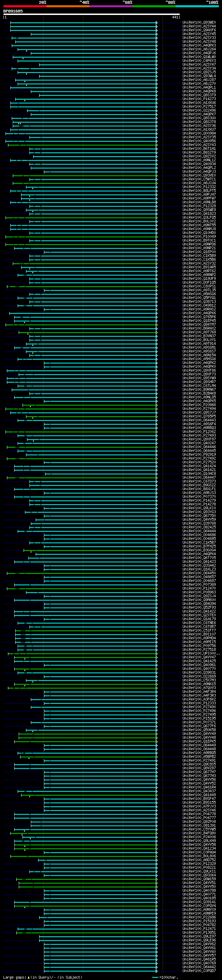Select last hit UniRef100_C0PQD7
The image size is (222, 980).
click(x=199, y=971)
